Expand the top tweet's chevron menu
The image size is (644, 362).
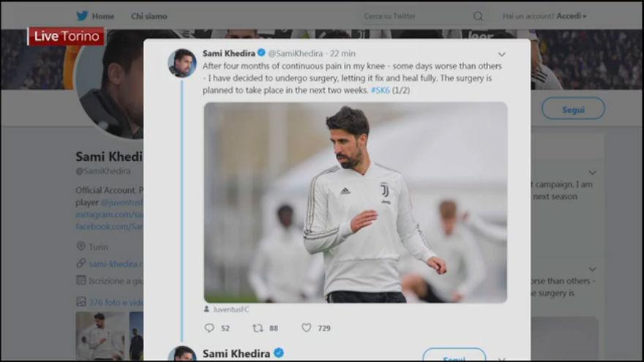point(501,54)
